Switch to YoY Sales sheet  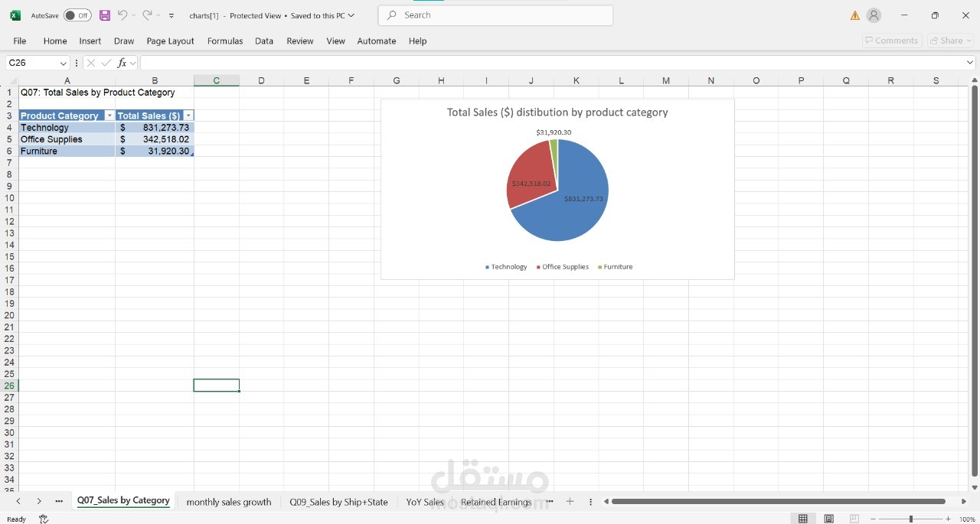pos(425,502)
